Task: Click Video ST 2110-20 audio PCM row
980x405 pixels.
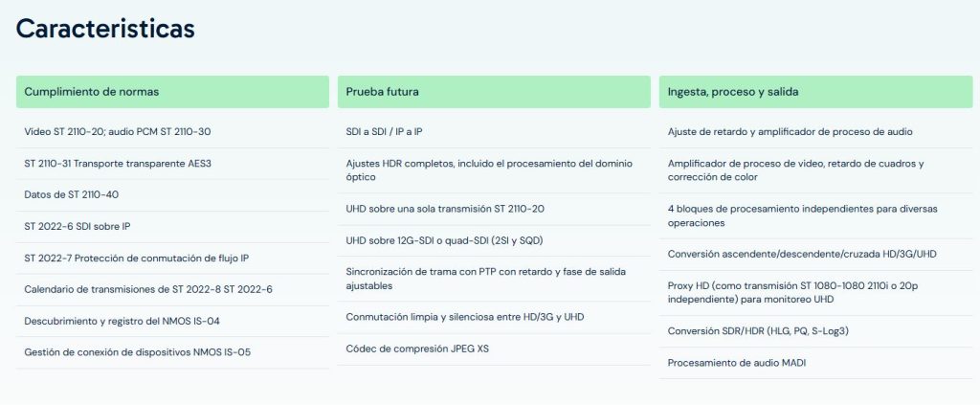Action: coord(172,132)
